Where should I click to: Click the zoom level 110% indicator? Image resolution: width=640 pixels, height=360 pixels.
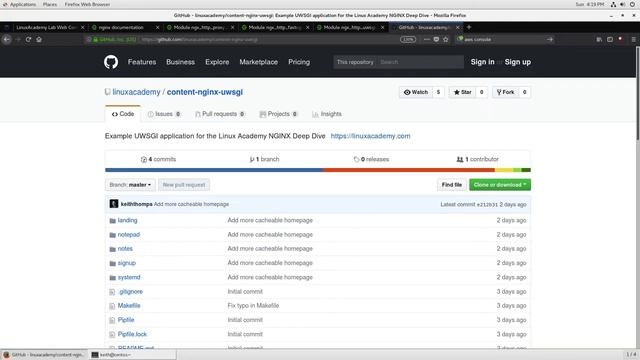tap(408, 40)
